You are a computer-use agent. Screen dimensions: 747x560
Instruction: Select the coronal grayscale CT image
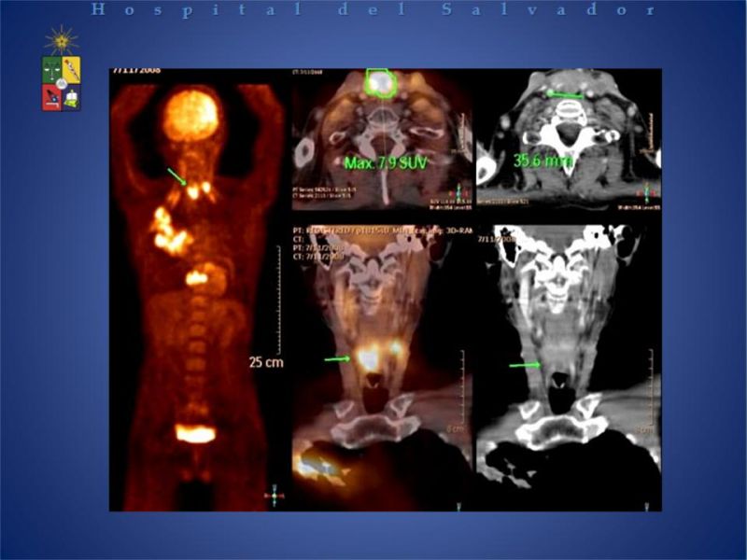[569, 368]
